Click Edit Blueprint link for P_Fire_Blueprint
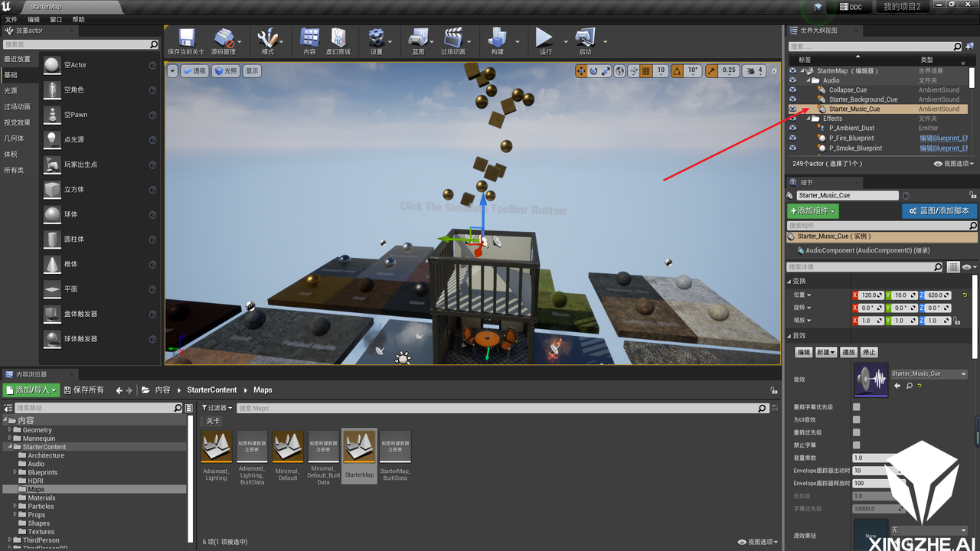The height and width of the screenshot is (551, 980). tap(943, 139)
